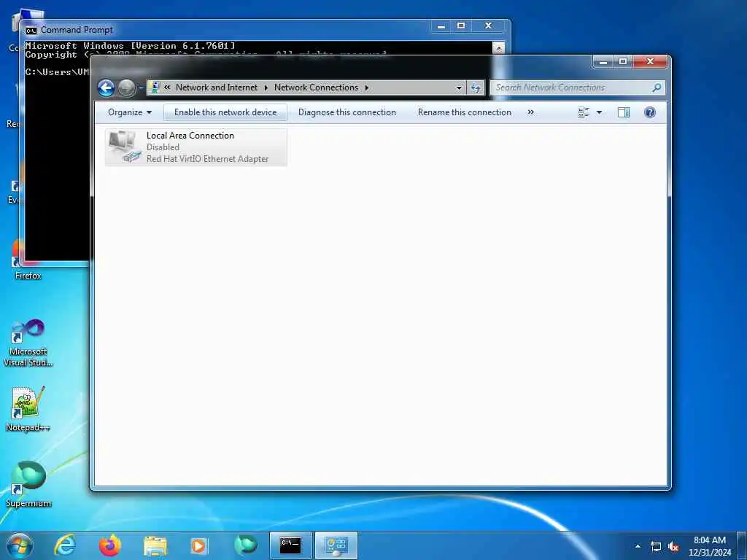
Task: Open Windows Explorer from taskbar
Action: [155, 545]
